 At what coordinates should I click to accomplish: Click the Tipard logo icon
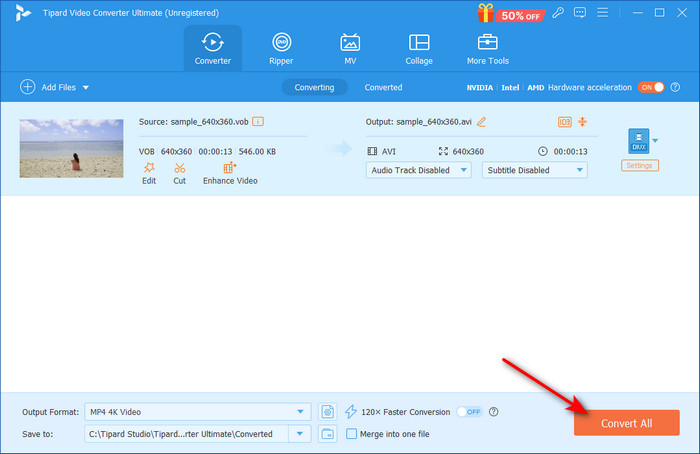22,13
